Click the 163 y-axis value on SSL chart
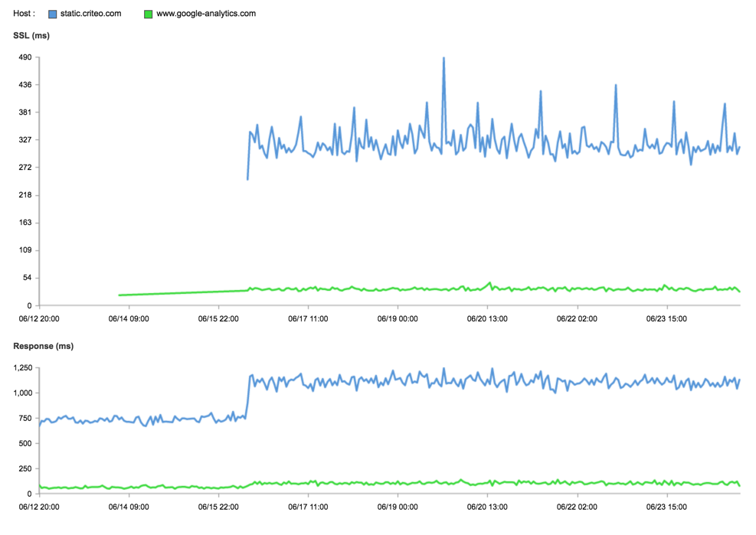This screenshot has height=535, width=756. point(25,223)
